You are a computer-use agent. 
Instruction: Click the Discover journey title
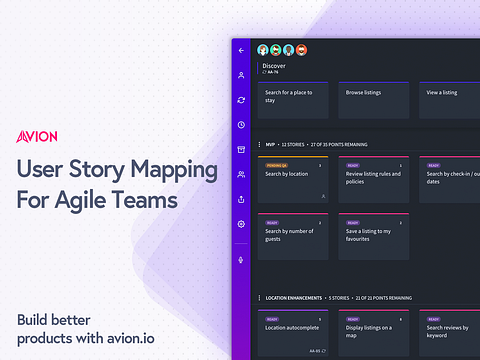pos(274,66)
